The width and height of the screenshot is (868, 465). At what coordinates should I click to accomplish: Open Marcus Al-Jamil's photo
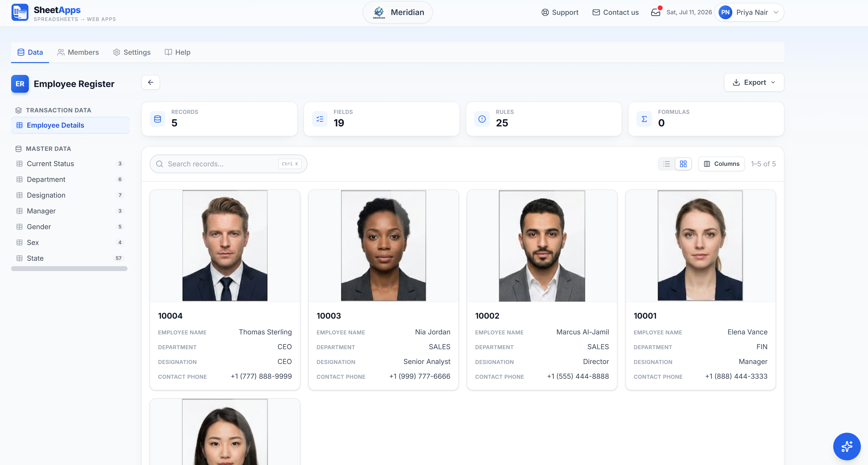542,246
